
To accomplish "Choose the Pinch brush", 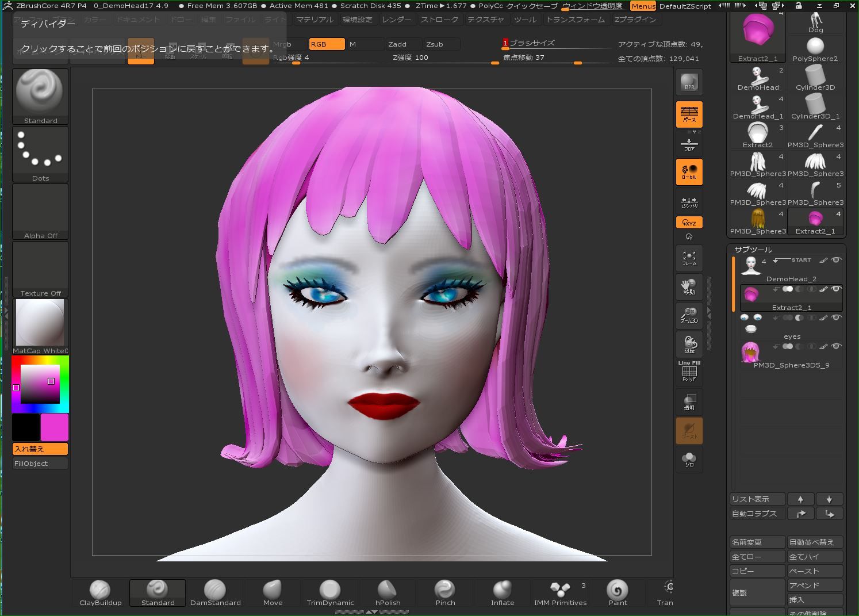I will (x=445, y=594).
